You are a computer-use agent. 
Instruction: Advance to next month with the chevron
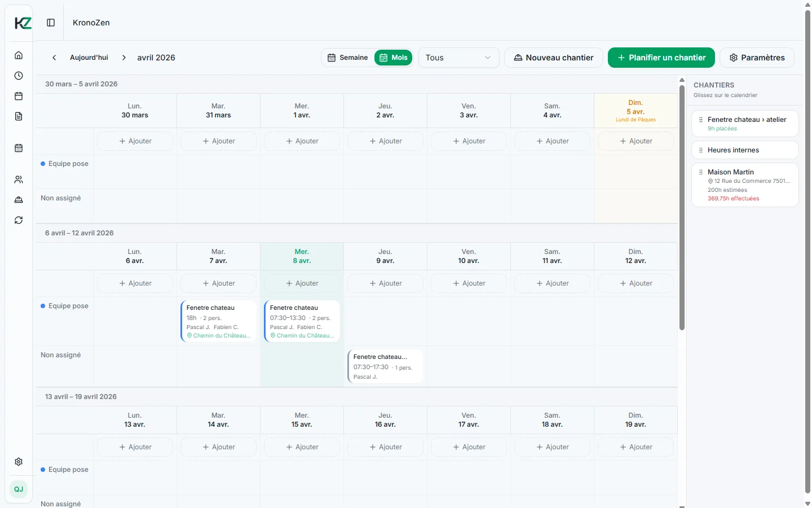123,58
